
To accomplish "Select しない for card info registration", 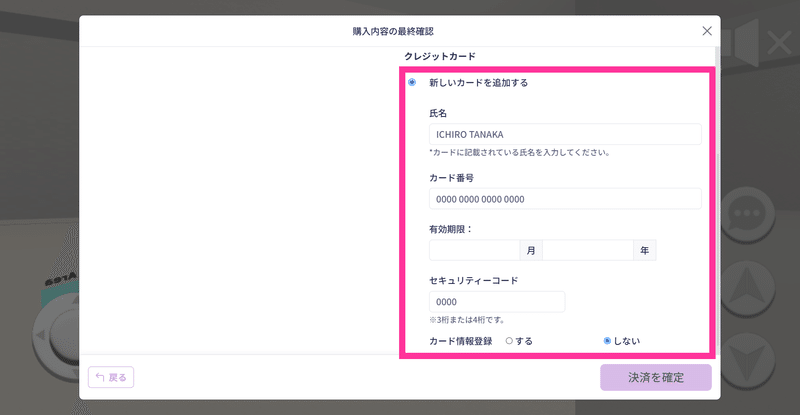I will (607, 341).
